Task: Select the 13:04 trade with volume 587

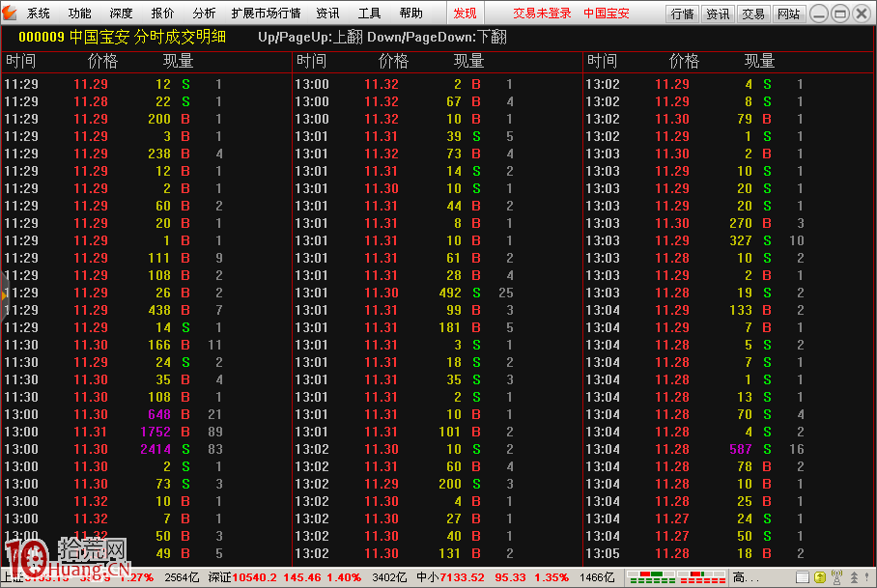Action: [727, 449]
